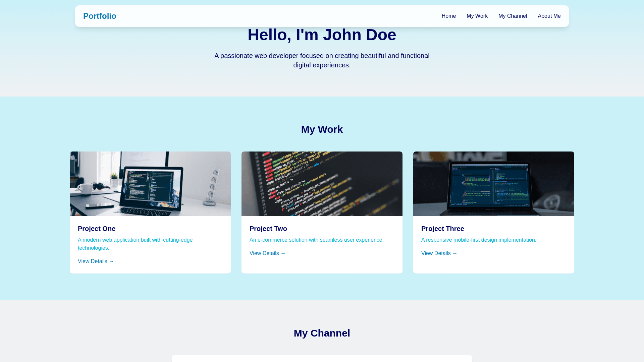
Task: Open About Me nav link
Action: pyautogui.click(x=549, y=16)
